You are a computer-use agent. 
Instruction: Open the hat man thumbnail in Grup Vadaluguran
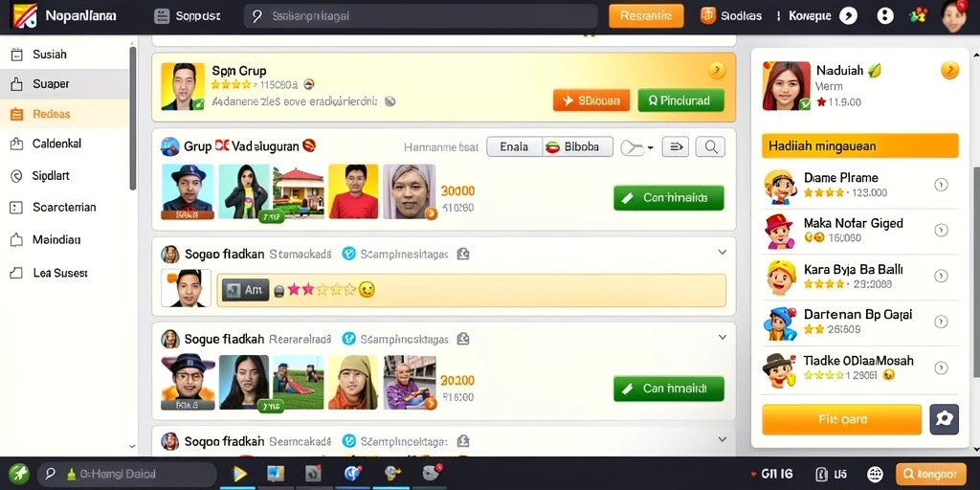(x=188, y=191)
